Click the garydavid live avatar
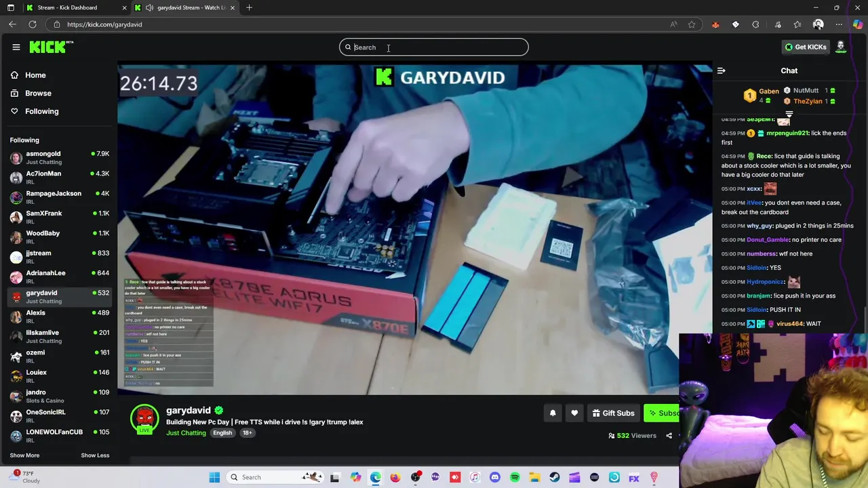This screenshot has width=868, height=488. (144, 420)
